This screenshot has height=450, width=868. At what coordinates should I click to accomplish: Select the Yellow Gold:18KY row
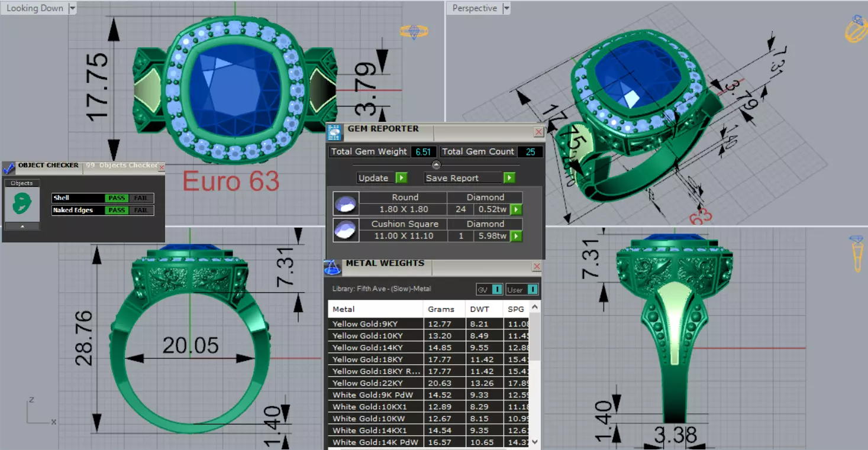(x=429, y=360)
